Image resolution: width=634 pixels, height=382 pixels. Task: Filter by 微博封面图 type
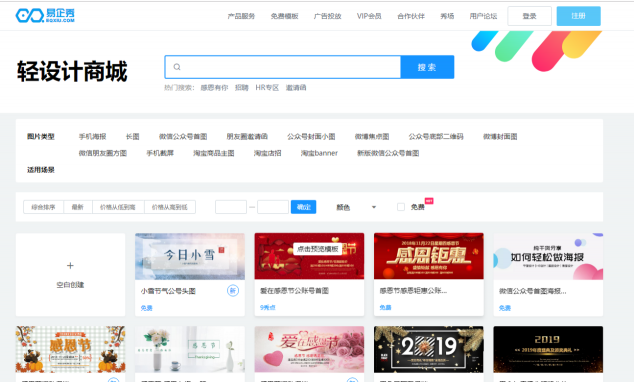(x=500, y=137)
